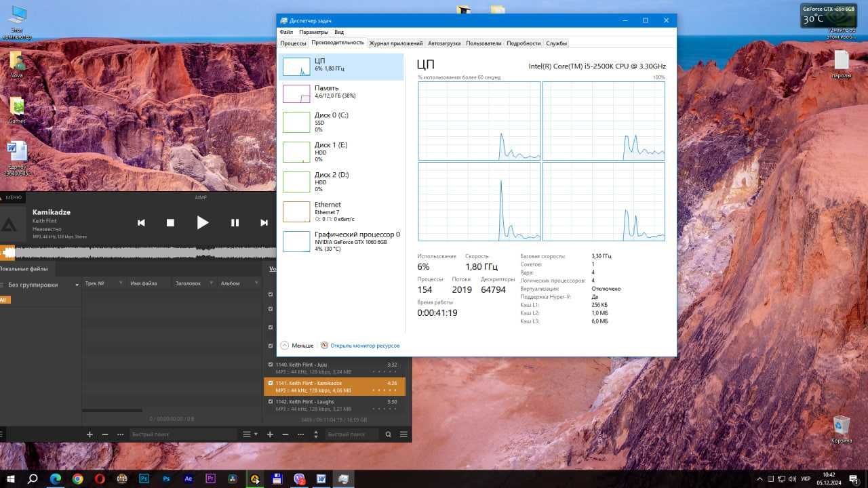Open the Вид menu

[x=339, y=32]
